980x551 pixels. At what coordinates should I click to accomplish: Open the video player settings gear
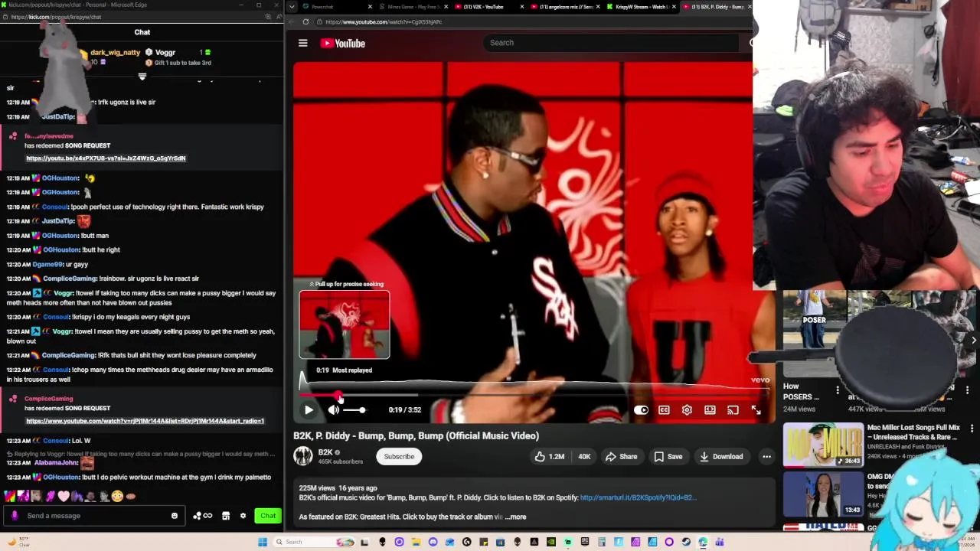[687, 410]
